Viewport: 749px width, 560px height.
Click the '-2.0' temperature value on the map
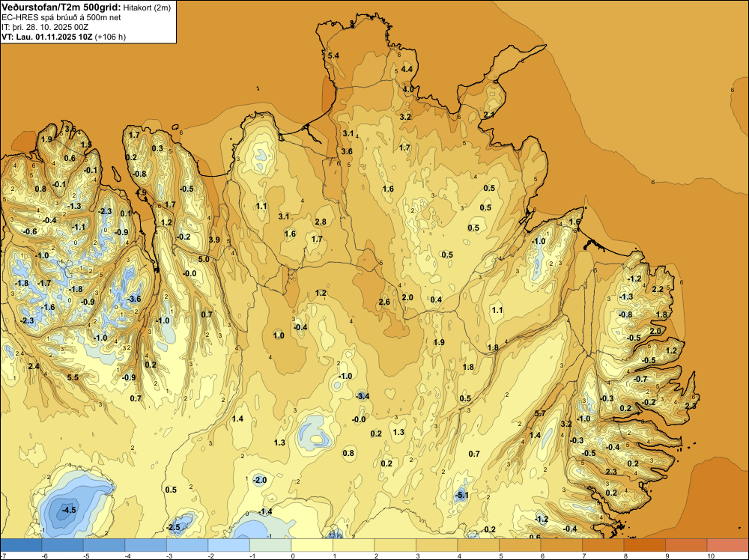coord(259,480)
